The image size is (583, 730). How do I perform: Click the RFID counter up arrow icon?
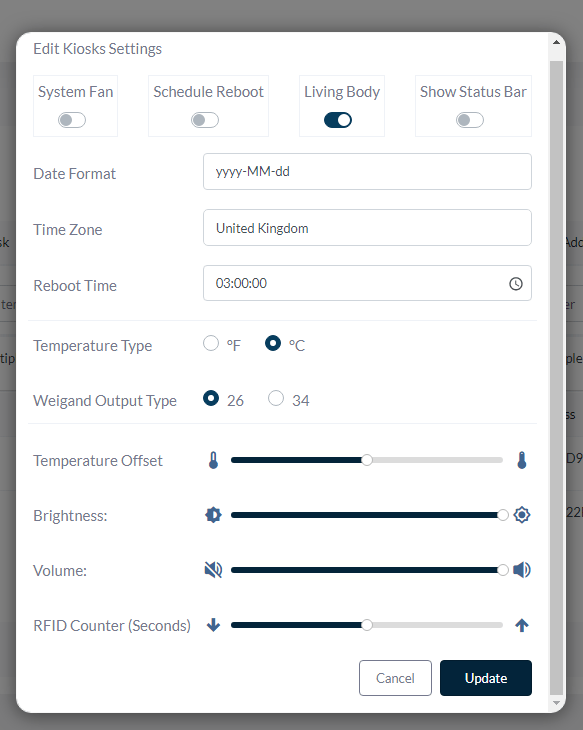point(522,625)
